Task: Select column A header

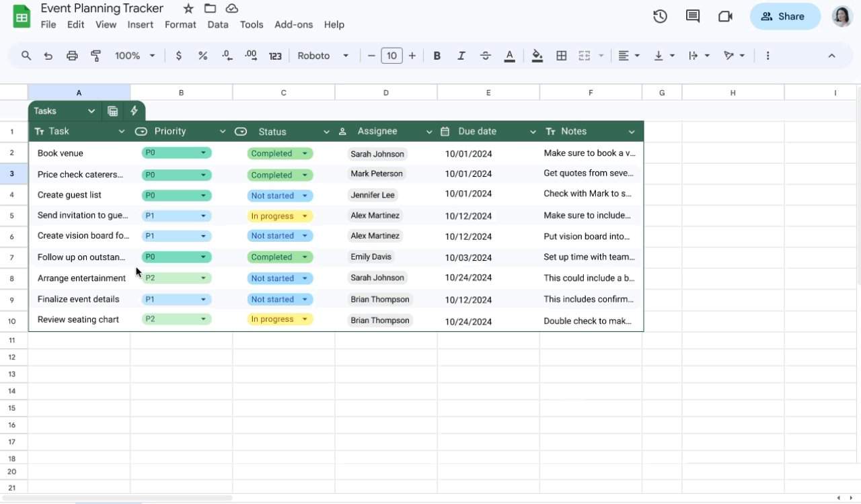Action: tap(79, 93)
